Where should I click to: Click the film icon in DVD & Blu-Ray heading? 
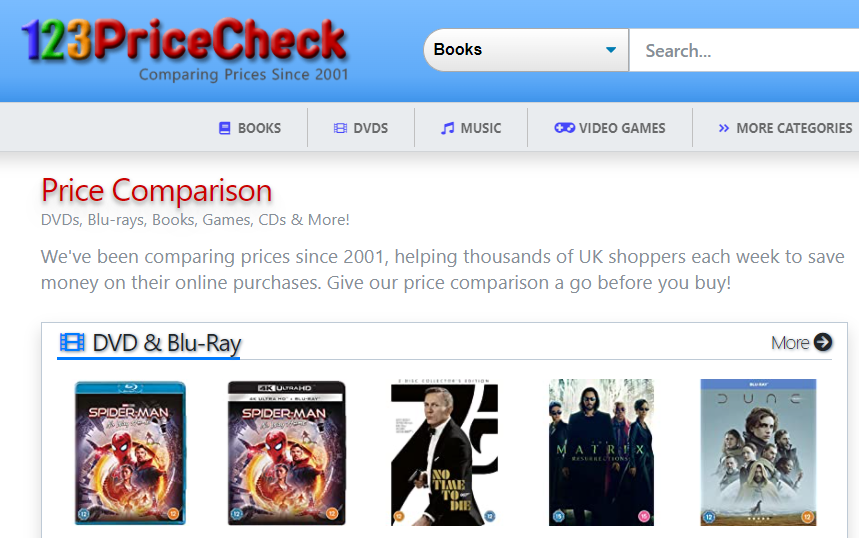(72, 342)
